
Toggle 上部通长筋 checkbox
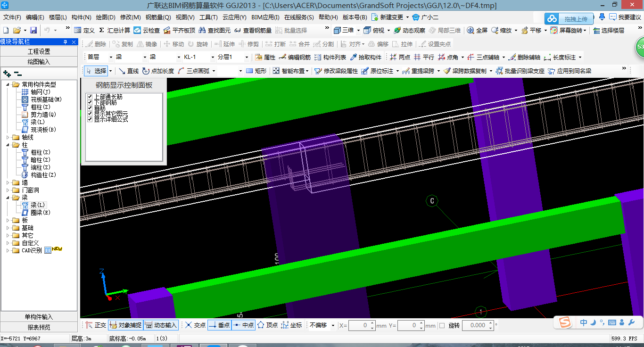90,97
